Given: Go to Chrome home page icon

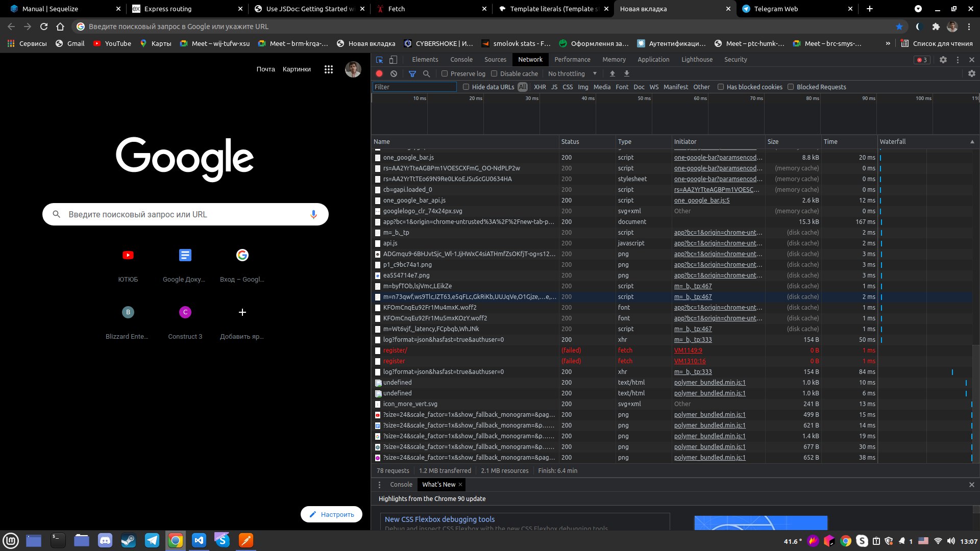Looking at the screenshot, I should [60, 27].
